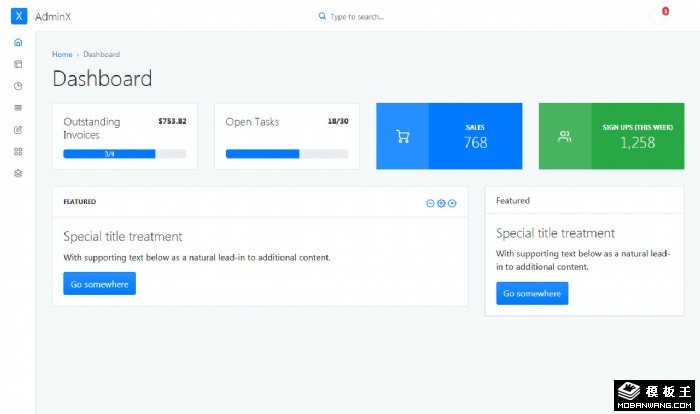
Task: Select the layout icon in sidebar
Action: (18, 64)
